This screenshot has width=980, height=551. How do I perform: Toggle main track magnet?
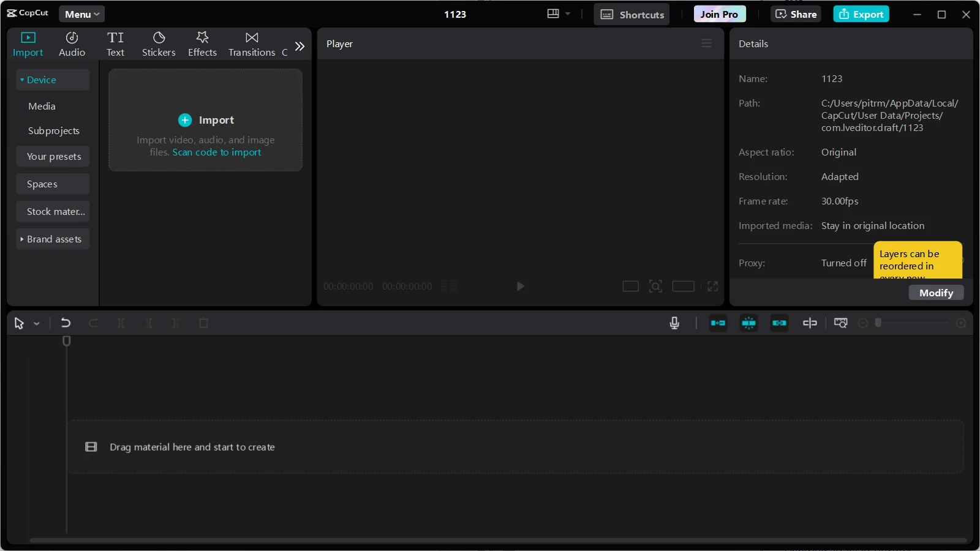point(718,323)
